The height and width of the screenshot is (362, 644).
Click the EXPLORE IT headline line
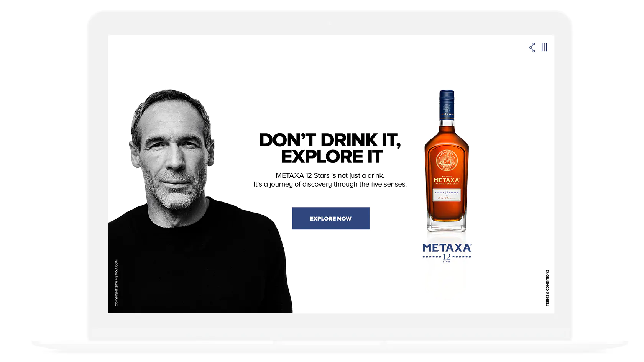332,157
